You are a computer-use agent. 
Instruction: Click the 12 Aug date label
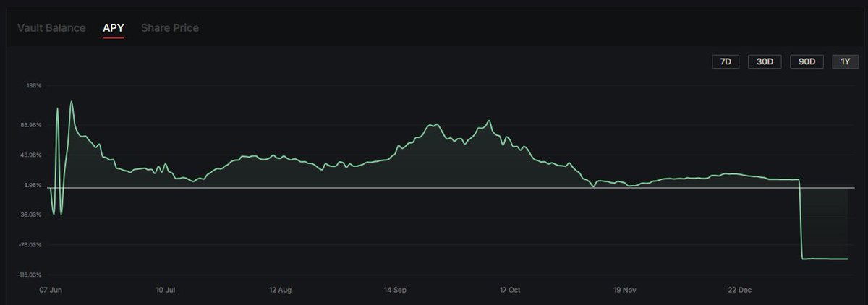pyautogui.click(x=280, y=290)
